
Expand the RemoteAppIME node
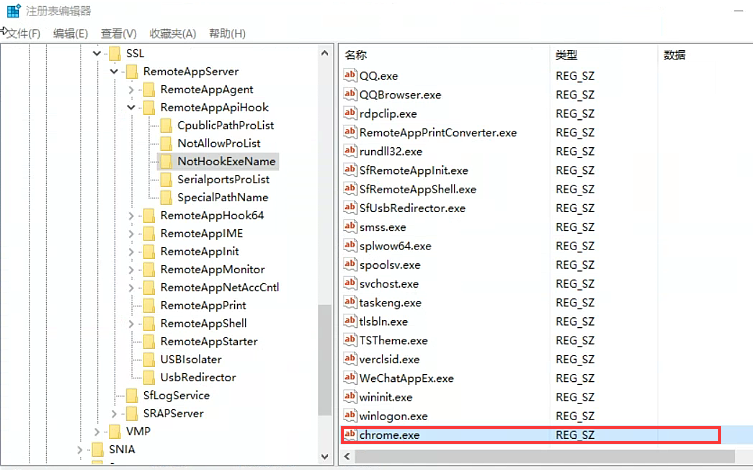pyautogui.click(x=131, y=234)
